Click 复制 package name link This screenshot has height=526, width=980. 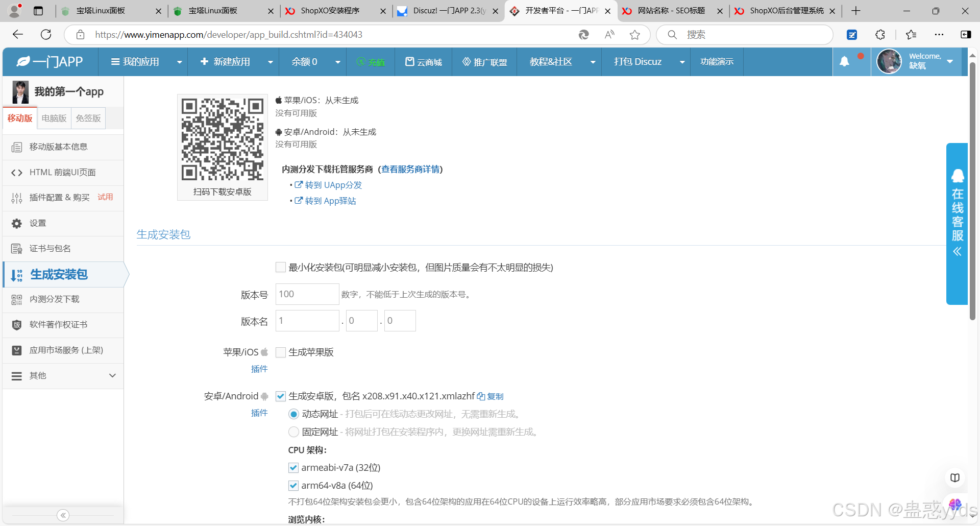491,397
